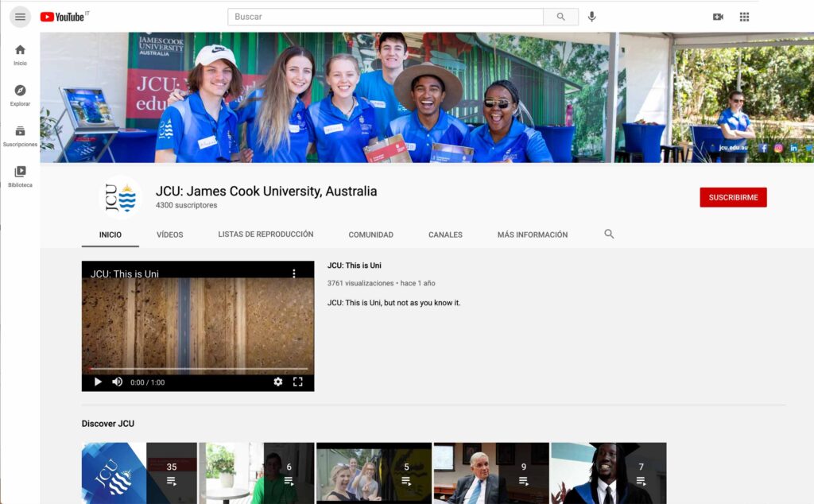Open the Facebook link on the banner
This screenshot has height=504, width=814.
pos(763,148)
